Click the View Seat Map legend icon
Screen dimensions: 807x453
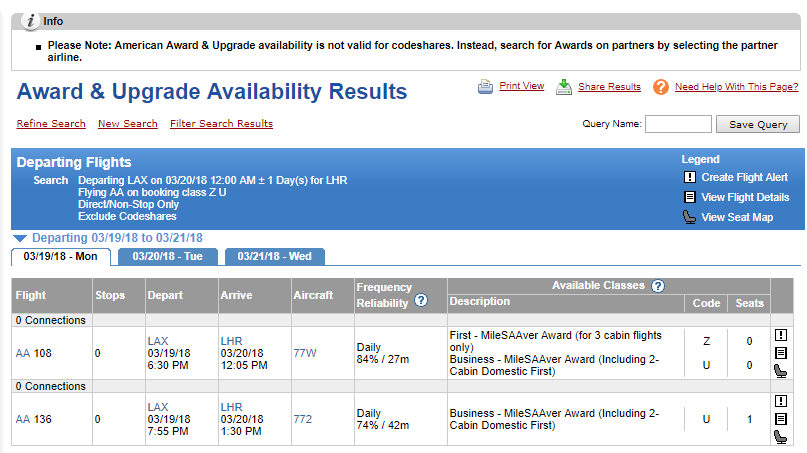click(x=689, y=217)
